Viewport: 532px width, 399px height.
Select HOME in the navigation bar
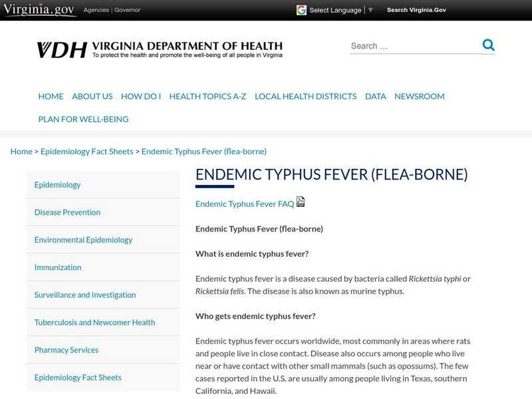point(51,96)
